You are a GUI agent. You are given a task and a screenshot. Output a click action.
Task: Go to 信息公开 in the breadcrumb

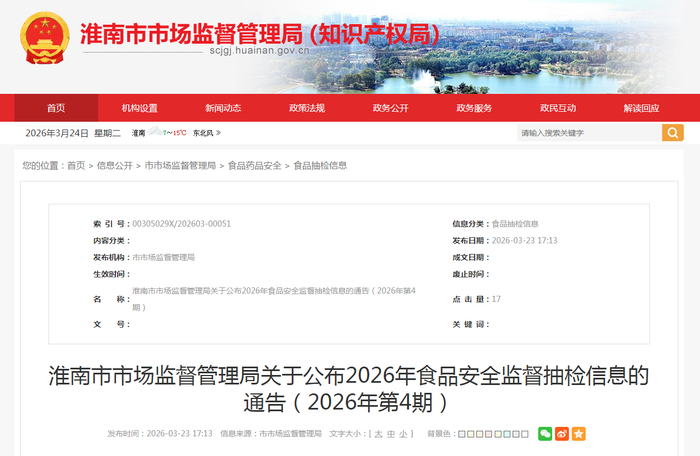(x=115, y=166)
